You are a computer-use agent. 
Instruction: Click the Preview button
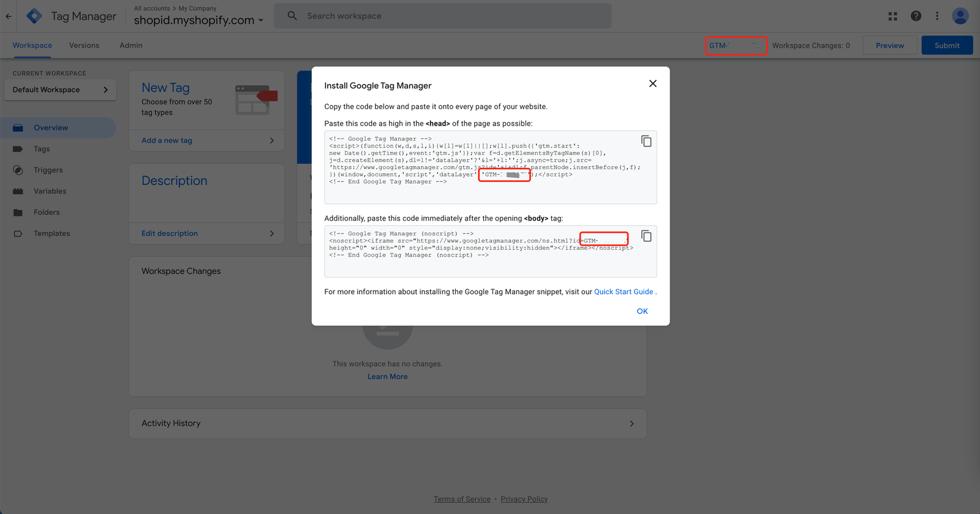click(889, 45)
